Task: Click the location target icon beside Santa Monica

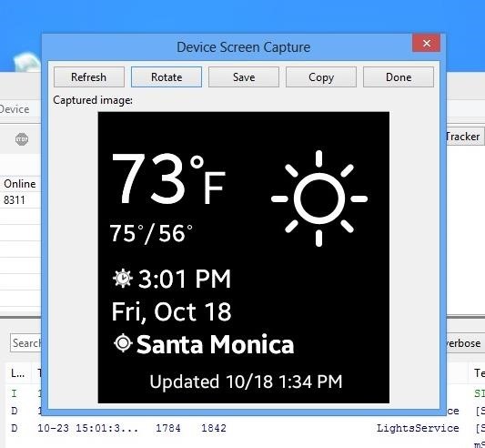Action: pos(123,343)
